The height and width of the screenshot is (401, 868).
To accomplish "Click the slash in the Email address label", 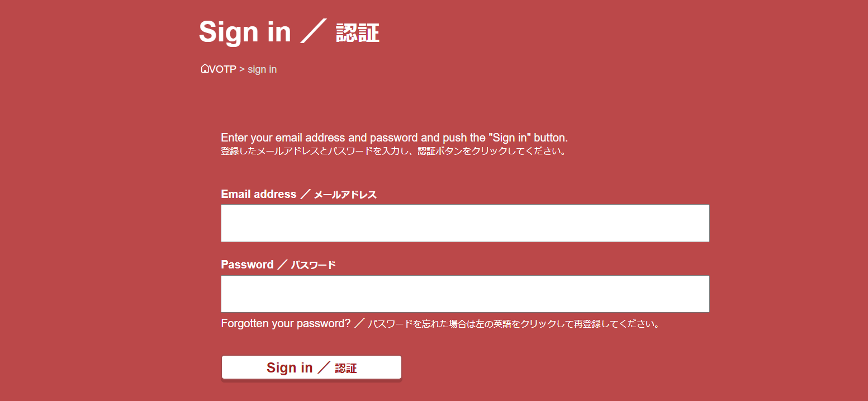I will pos(305,194).
